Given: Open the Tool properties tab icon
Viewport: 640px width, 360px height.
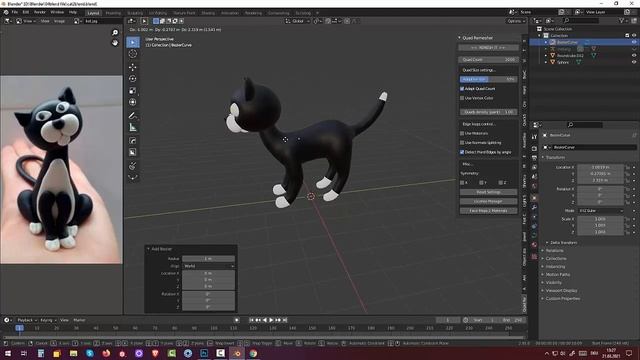Looking at the screenshot, I should (534, 137).
